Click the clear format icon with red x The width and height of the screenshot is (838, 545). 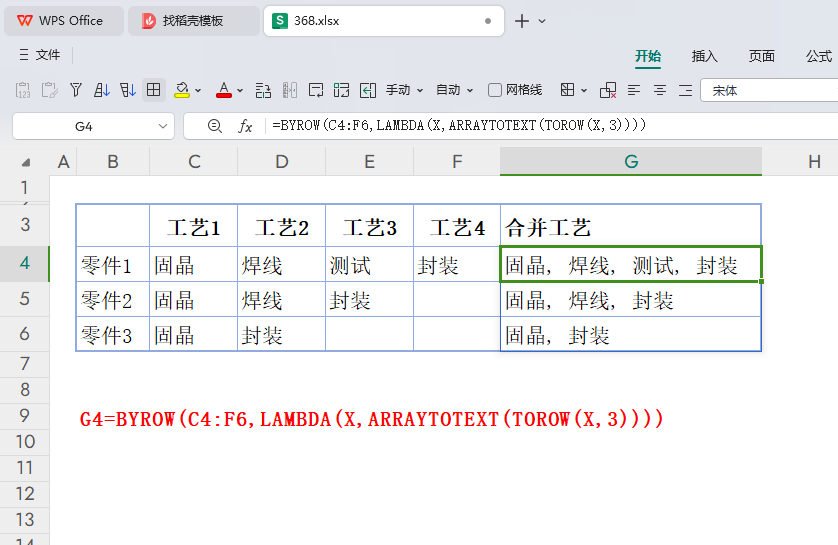(x=608, y=90)
